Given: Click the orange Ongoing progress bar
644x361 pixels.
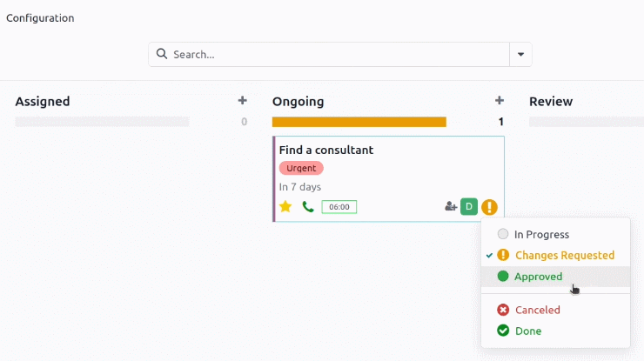Looking at the screenshot, I should tap(359, 122).
